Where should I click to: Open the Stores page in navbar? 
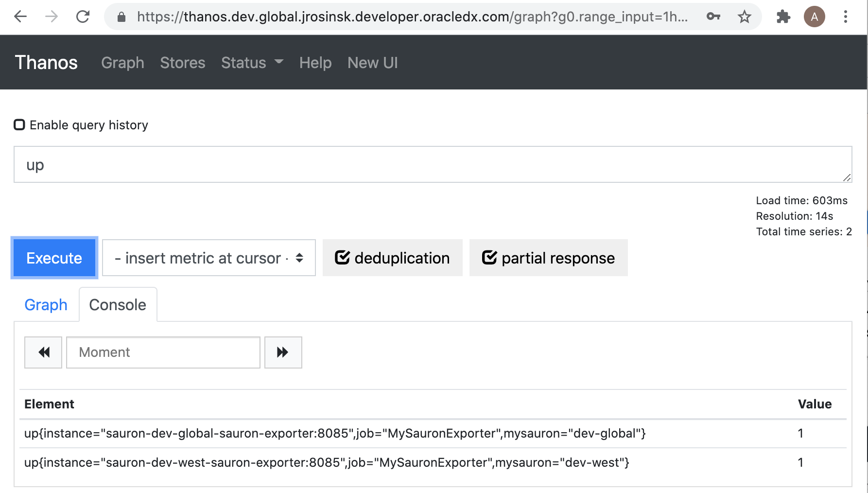pos(182,63)
